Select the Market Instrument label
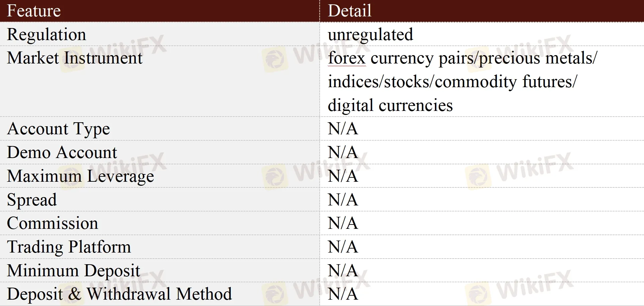Image resolution: width=644 pixels, height=306 pixels. click(x=75, y=58)
